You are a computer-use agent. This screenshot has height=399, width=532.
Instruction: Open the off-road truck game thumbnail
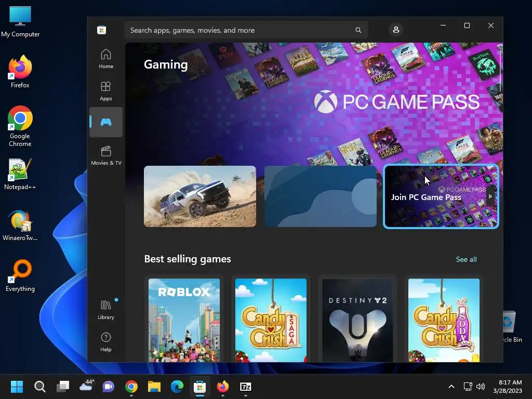click(200, 196)
